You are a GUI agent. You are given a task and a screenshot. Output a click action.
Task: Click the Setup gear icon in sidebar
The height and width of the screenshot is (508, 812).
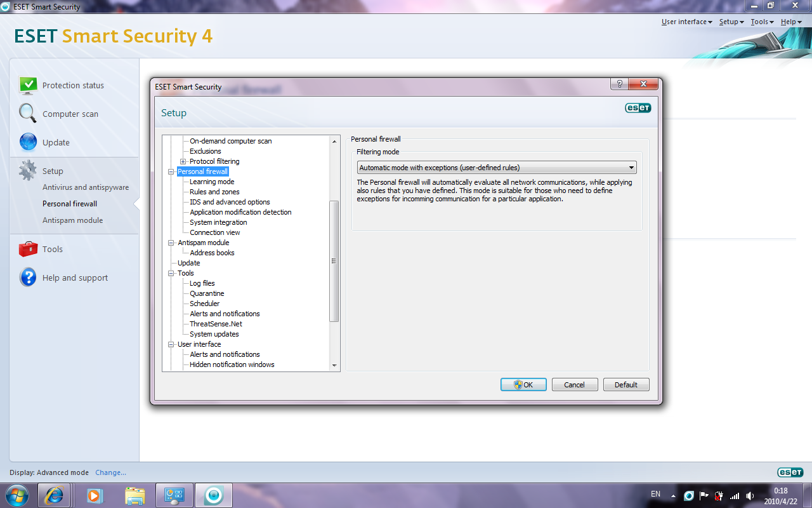coord(28,171)
